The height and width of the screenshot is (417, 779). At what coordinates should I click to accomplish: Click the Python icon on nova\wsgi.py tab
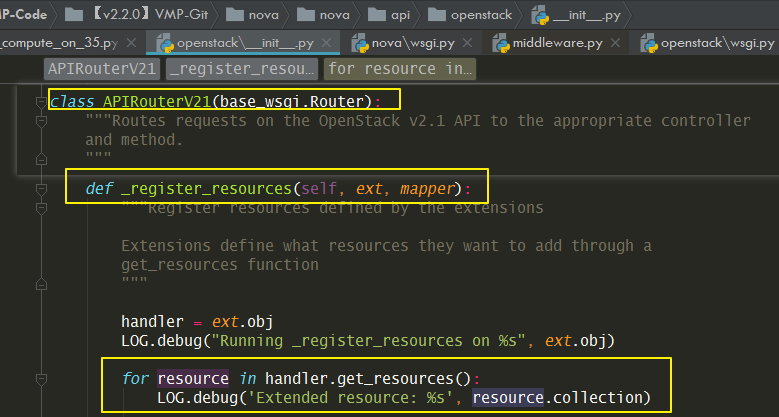(360, 44)
